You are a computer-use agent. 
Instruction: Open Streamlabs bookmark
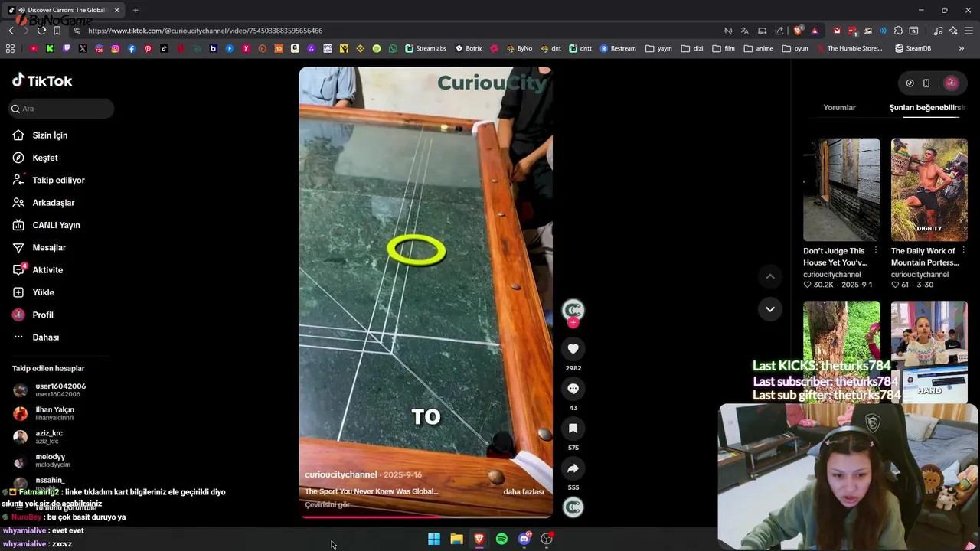(x=426, y=48)
